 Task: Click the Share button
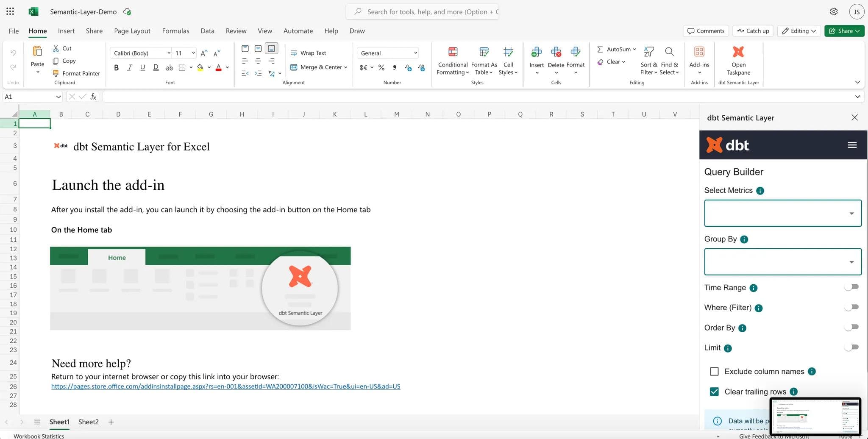844,31
